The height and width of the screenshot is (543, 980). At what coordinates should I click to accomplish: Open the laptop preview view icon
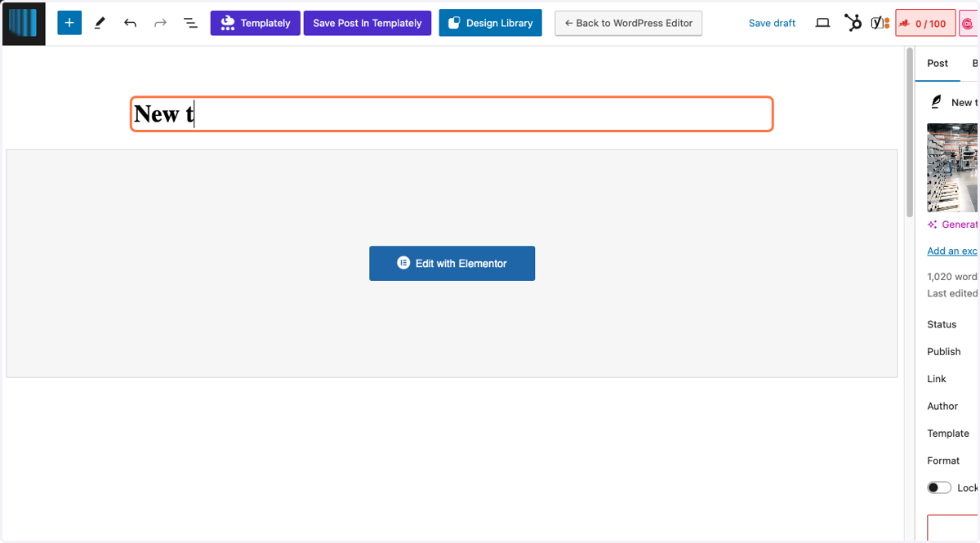(823, 23)
